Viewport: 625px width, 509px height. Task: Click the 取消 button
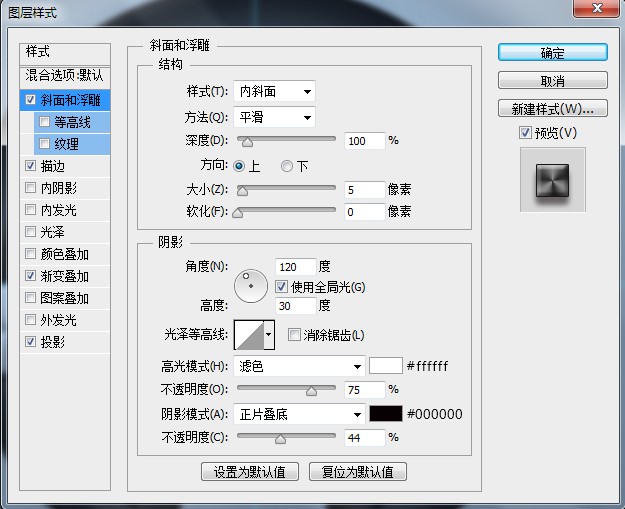click(x=552, y=81)
